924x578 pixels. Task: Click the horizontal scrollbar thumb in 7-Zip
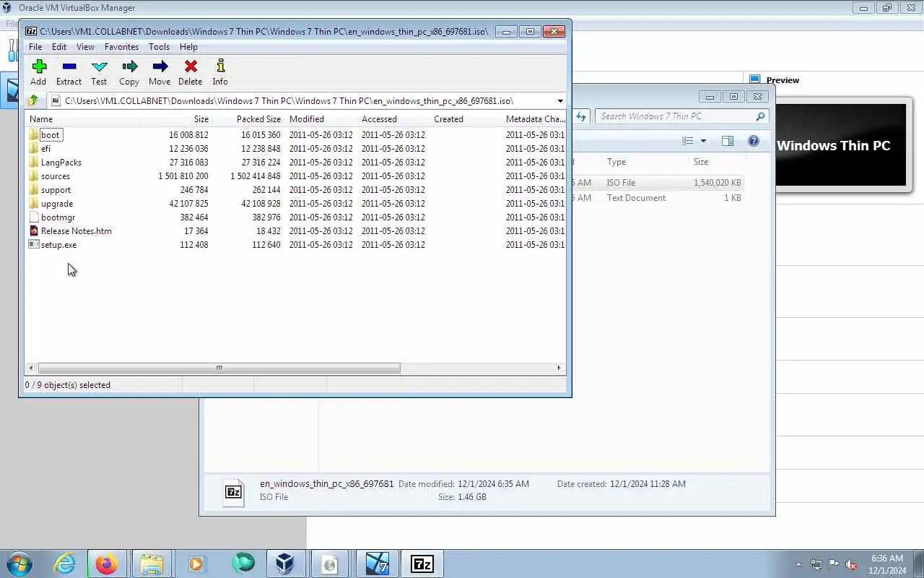coord(219,368)
